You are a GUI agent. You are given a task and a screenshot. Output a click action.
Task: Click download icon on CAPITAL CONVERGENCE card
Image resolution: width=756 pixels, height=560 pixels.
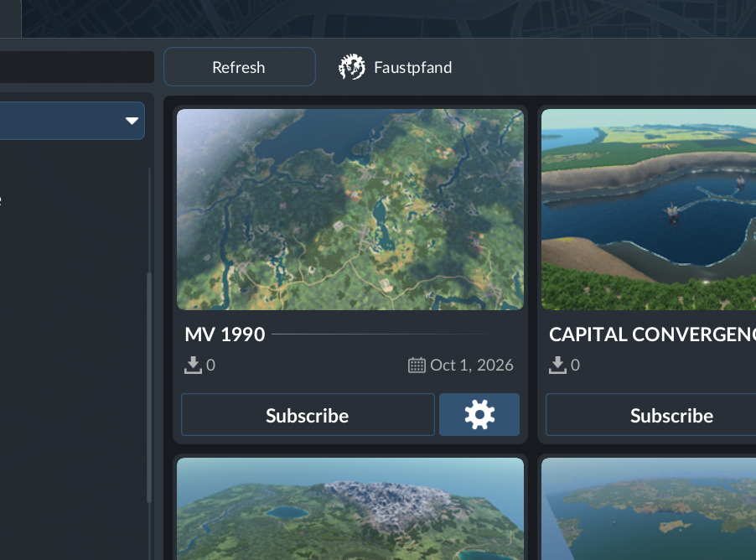pyautogui.click(x=557, y=366)
